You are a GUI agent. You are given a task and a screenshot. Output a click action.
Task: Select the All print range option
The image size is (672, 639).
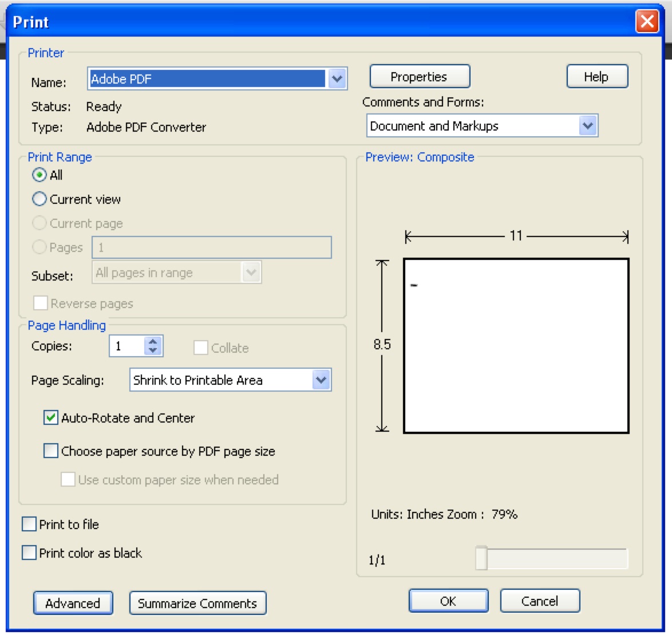(x=39, y=175)
